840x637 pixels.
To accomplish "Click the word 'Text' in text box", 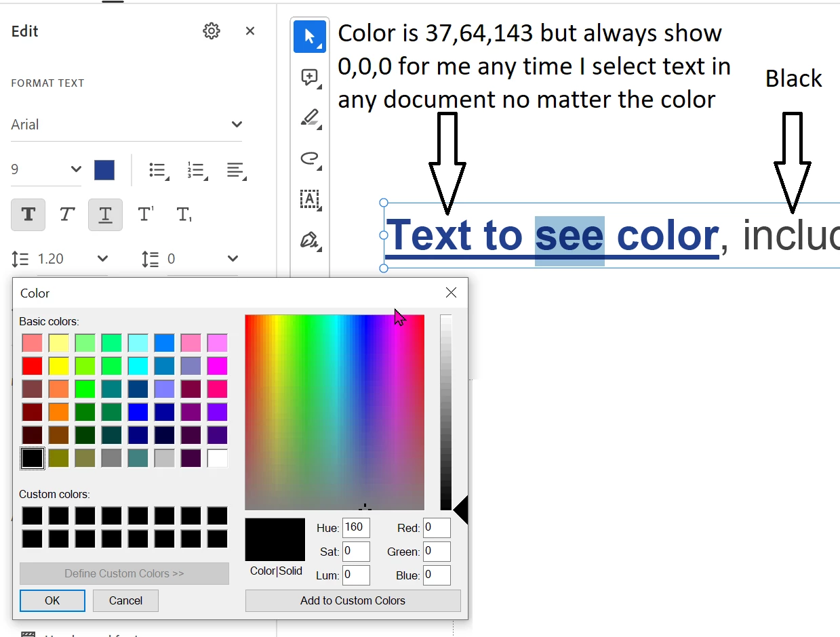I will pyautogui.click(x=431, y=236).
